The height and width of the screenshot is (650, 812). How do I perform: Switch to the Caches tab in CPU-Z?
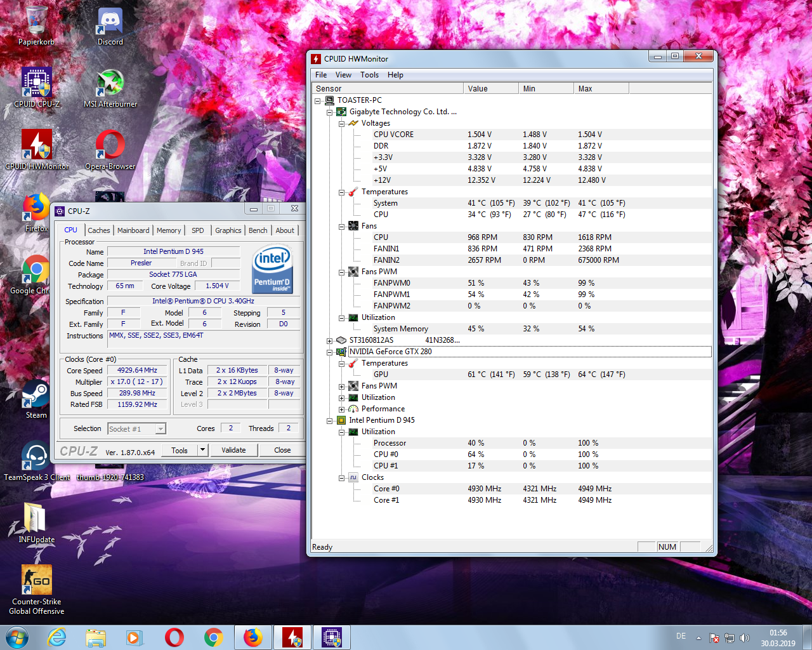[x=99, y=230]
